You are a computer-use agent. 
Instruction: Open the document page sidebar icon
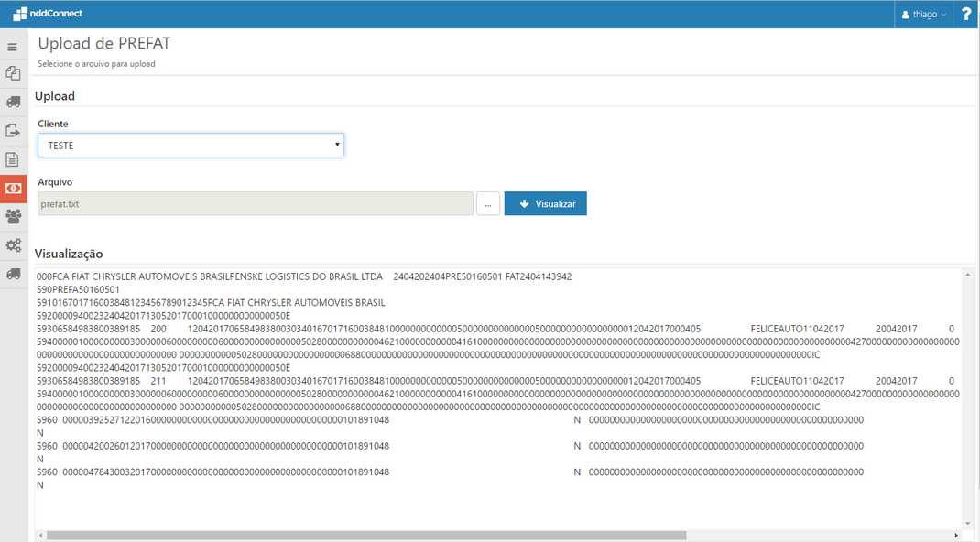[x=13, y=159]
